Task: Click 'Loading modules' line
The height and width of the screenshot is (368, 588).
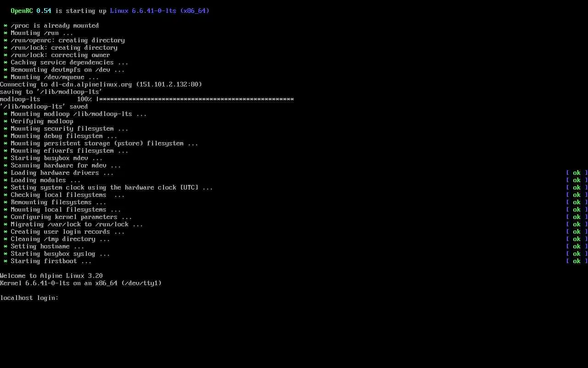Action: [42, 180]
